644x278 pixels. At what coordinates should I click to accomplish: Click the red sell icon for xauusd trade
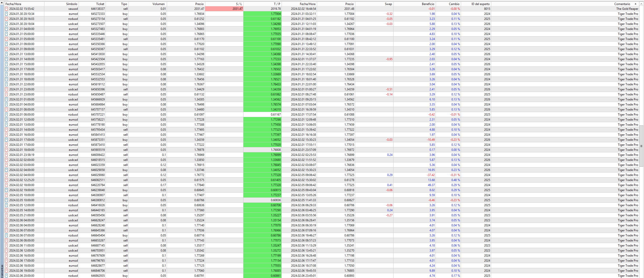(x=7, y=9)
